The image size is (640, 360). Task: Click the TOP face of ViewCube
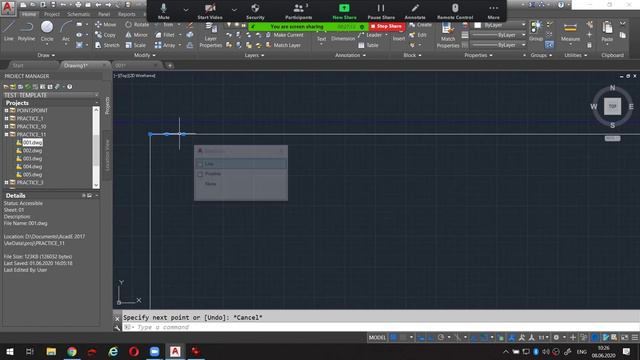coord(612,106)
